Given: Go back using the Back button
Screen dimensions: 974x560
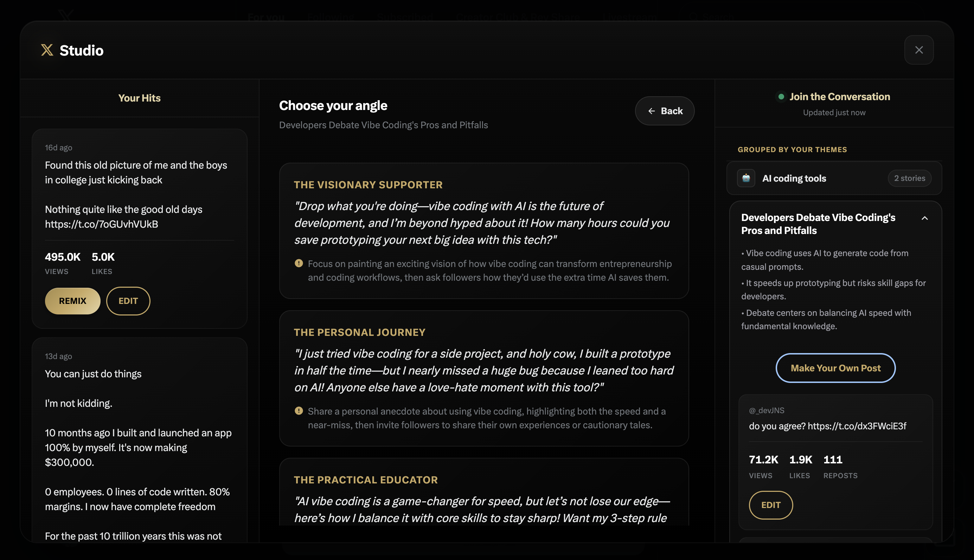Looking at the screenshot, I should click(x=665, y=111).
